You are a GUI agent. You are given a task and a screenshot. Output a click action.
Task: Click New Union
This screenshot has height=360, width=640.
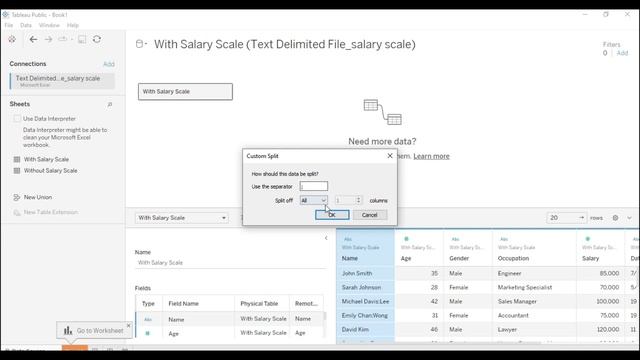coord(38,197)
